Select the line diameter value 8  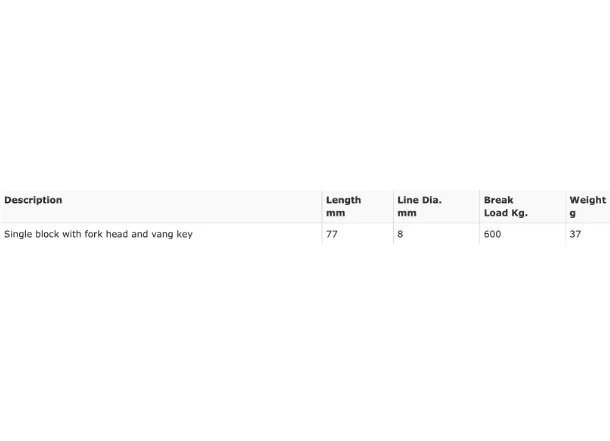[400, 234]
